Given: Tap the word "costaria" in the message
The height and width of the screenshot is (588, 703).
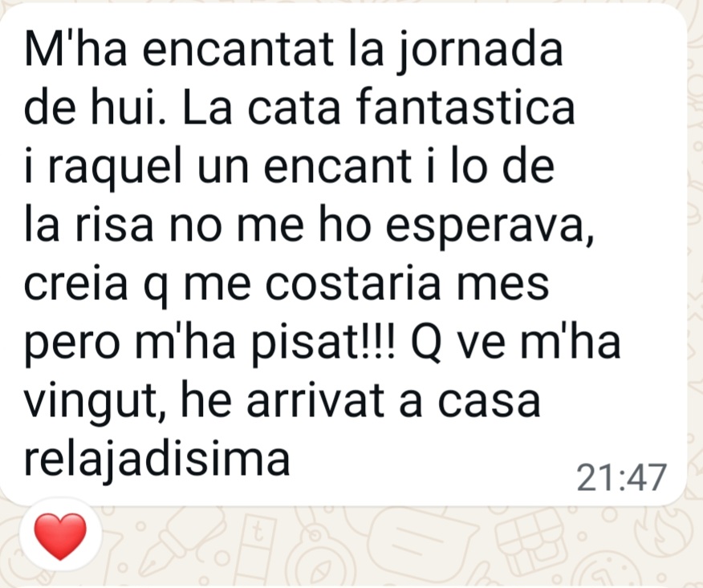Looking at the screenshot, I should click(353, 285).
